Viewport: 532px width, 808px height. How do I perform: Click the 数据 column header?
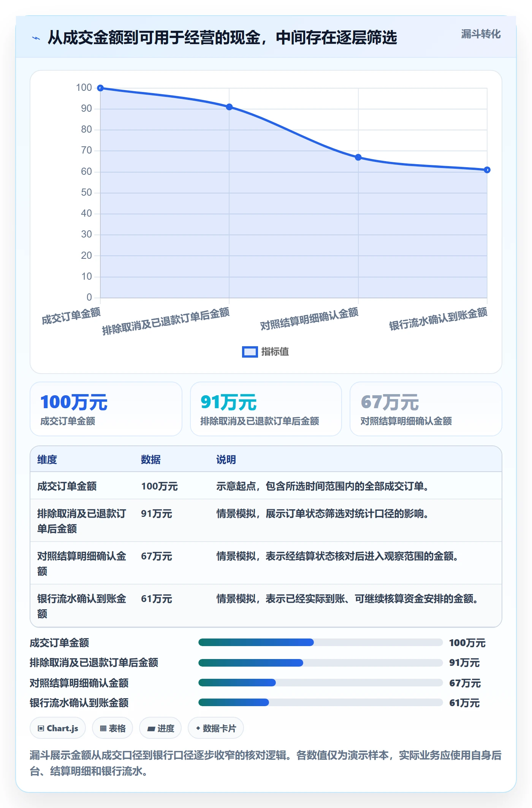[151, 459]
